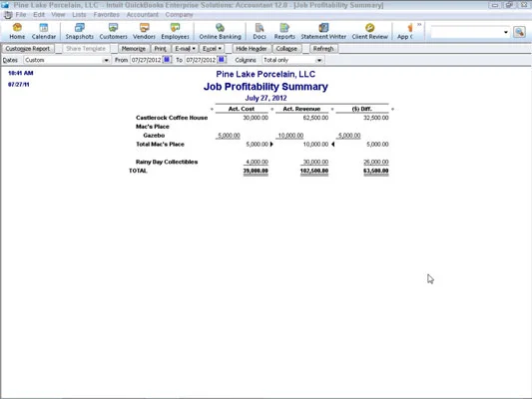Click the Customize Report button
Screen dimensions: 532x399
[28, 49]
